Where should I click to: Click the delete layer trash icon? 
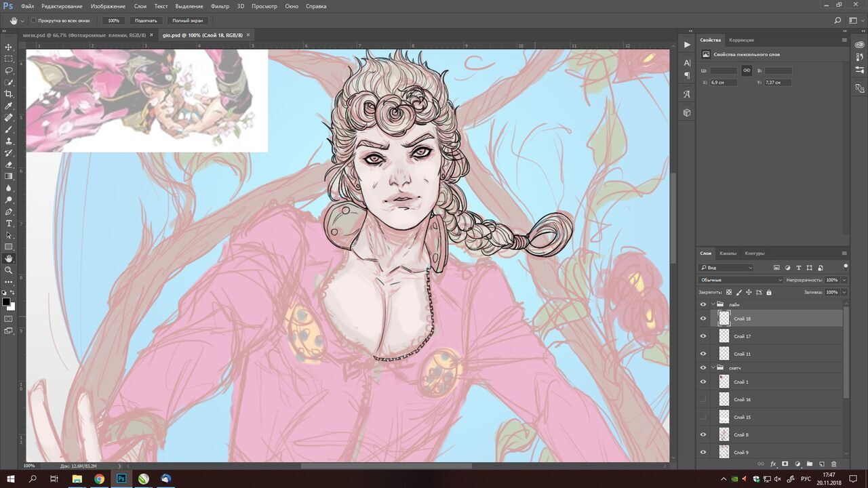click(834, 464)
